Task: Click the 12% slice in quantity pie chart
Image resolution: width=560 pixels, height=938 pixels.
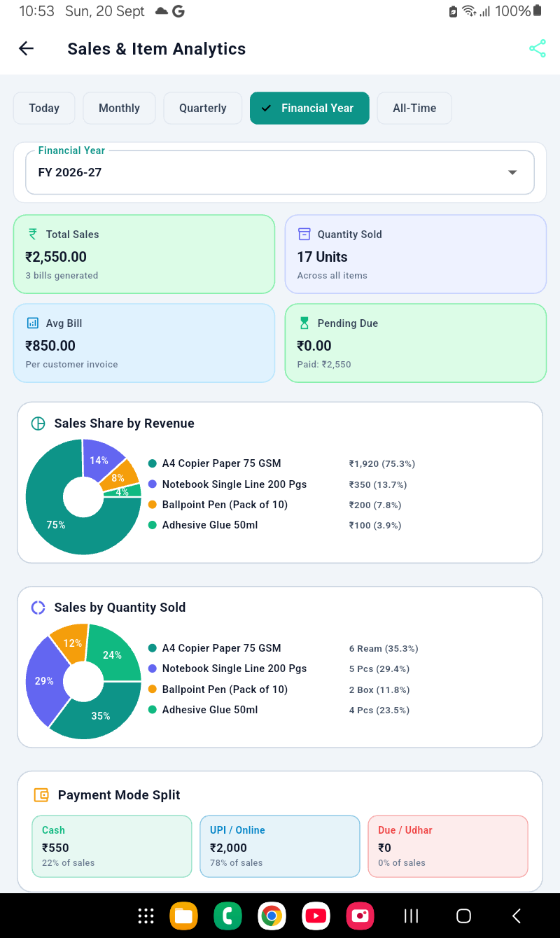Action: (x=73, y=643)
